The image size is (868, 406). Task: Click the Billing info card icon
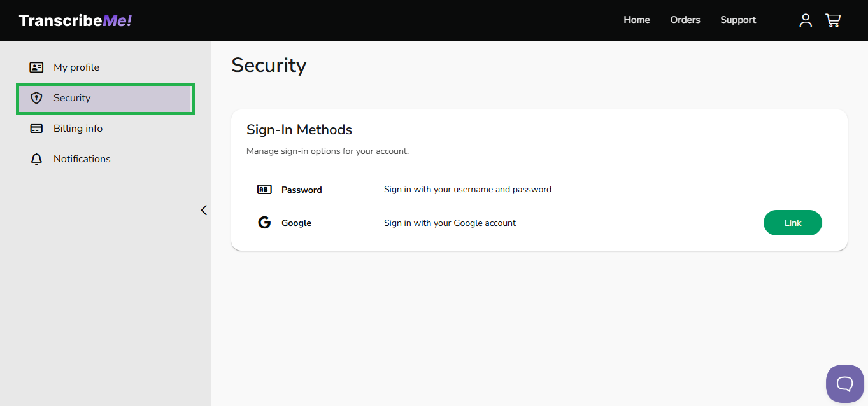[36, 128]
